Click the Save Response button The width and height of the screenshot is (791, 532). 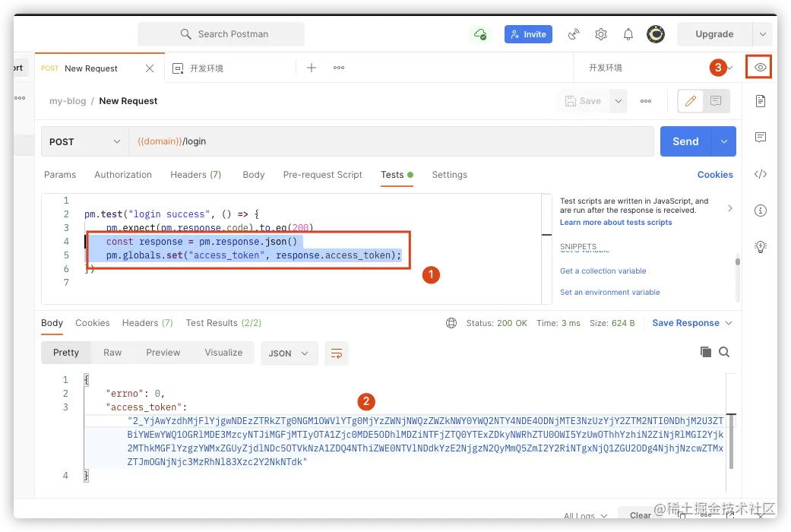click(x=691, y=323)
